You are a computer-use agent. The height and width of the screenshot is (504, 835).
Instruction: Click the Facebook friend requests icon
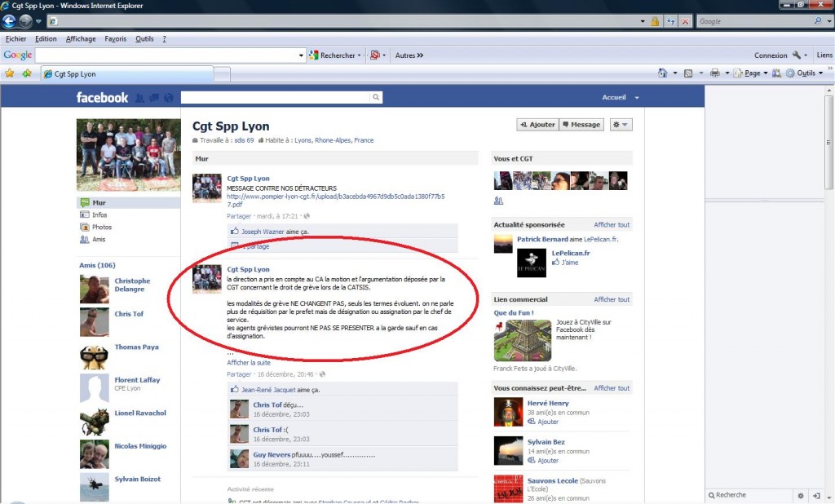139,98
